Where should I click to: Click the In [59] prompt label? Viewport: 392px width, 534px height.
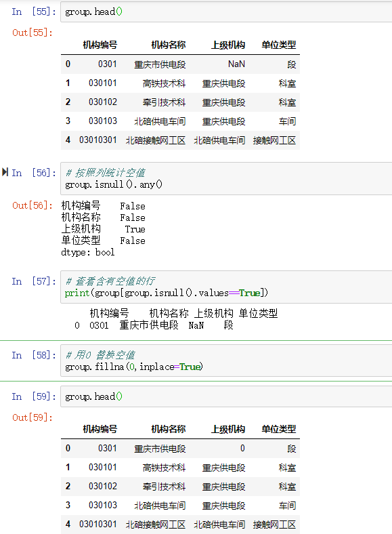coord(34,396)
